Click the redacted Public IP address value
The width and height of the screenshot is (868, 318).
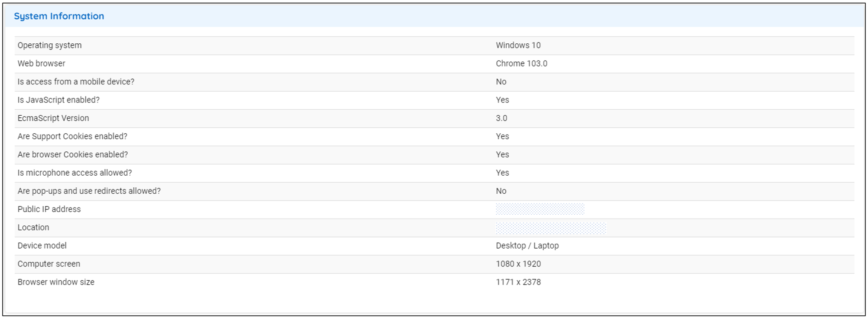540,209
